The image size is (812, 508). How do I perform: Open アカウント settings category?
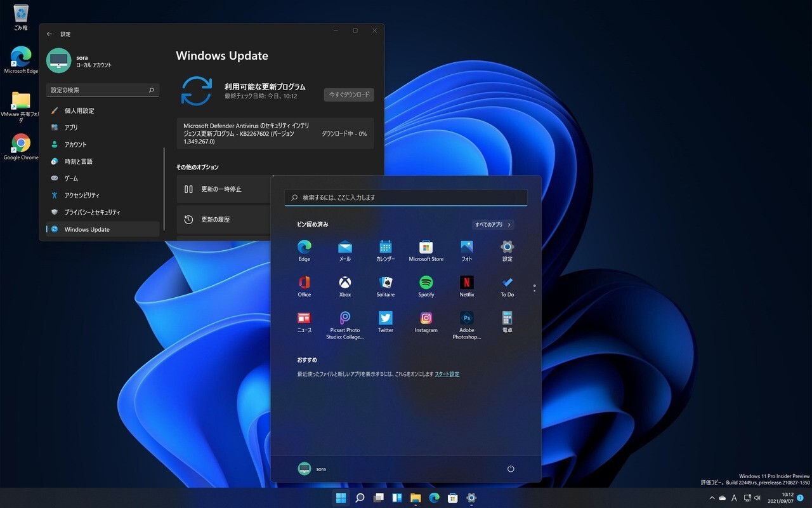103,145
